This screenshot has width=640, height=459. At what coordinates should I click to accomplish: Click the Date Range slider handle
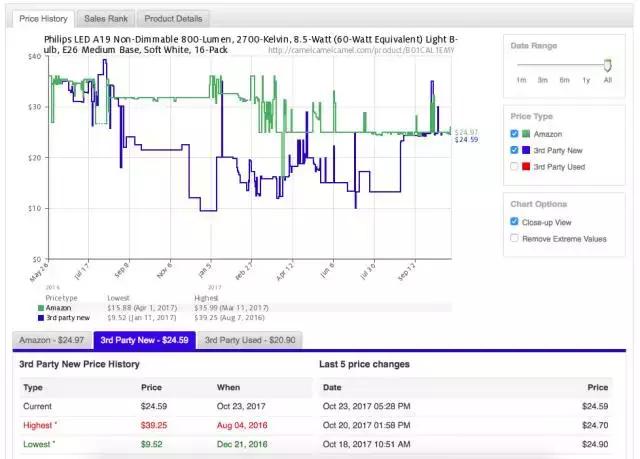[x=607, y=64]
